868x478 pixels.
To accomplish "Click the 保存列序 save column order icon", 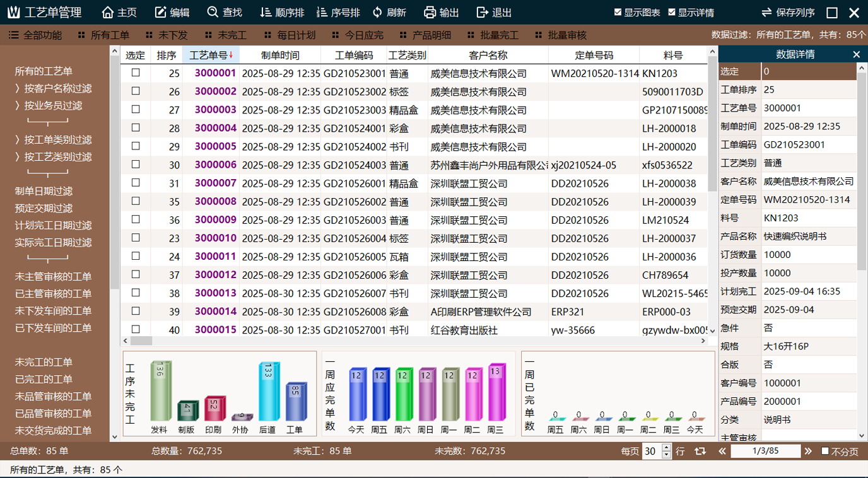I will click(766, 13).
